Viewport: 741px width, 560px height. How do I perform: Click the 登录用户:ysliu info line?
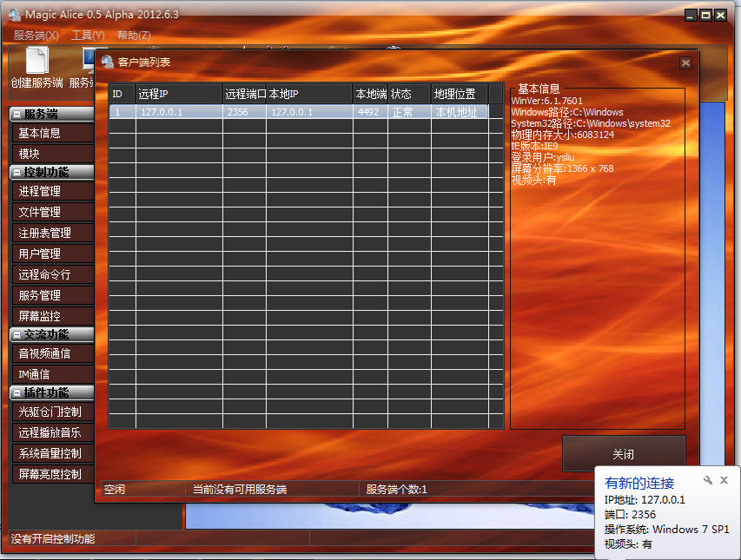point(543,157)
